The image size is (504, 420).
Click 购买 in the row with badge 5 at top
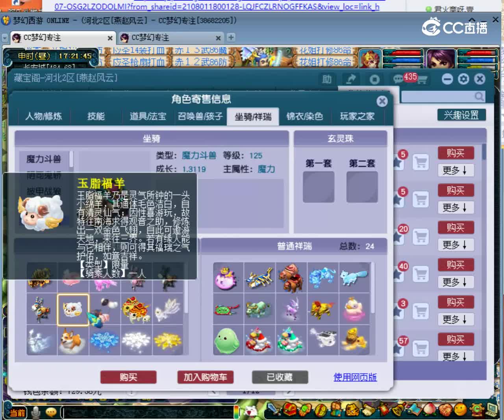[x=456, y=153]
